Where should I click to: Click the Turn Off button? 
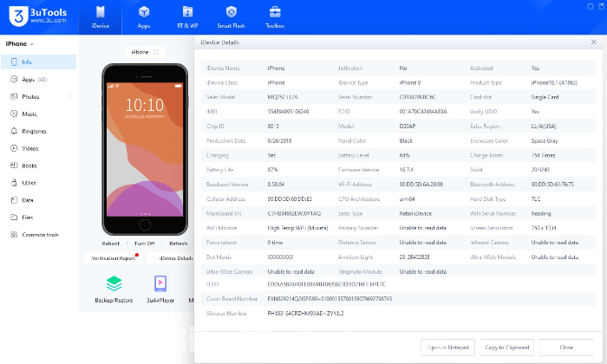point(145,244)
